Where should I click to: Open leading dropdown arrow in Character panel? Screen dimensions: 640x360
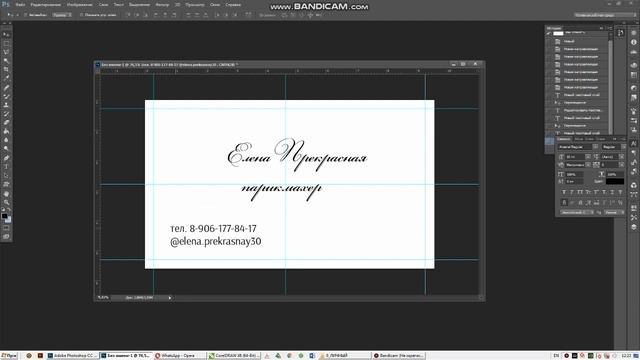(x=622, y=157)
